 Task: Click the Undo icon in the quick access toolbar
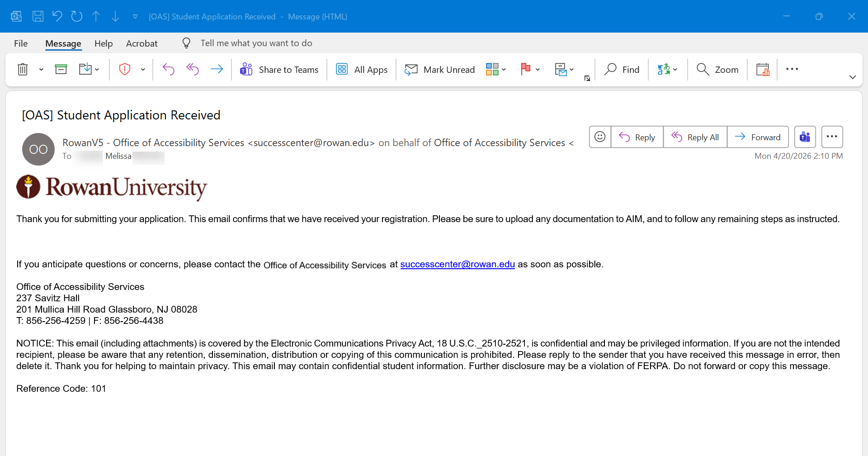click(57, 17)
